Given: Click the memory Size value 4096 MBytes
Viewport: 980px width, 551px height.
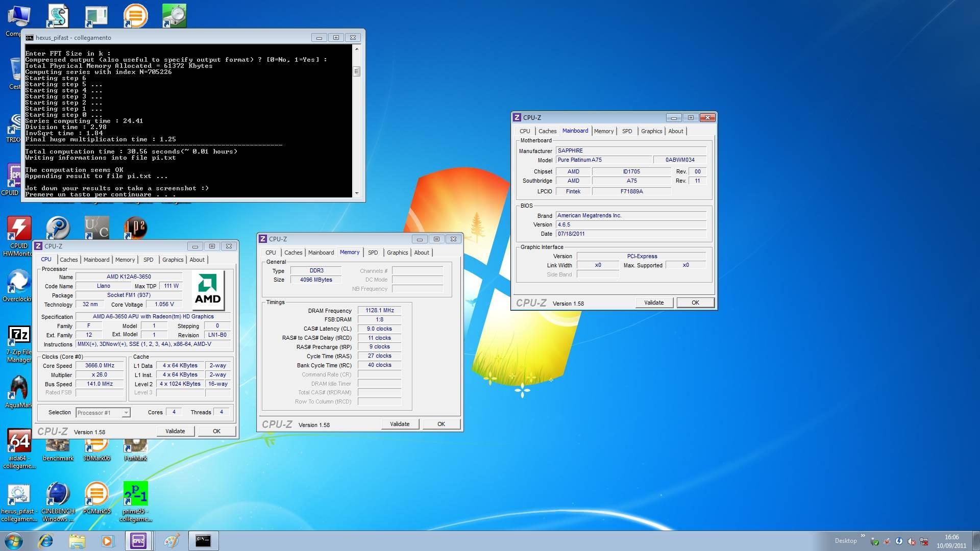Looking at the screenshot, I should [x=316, y=280].
